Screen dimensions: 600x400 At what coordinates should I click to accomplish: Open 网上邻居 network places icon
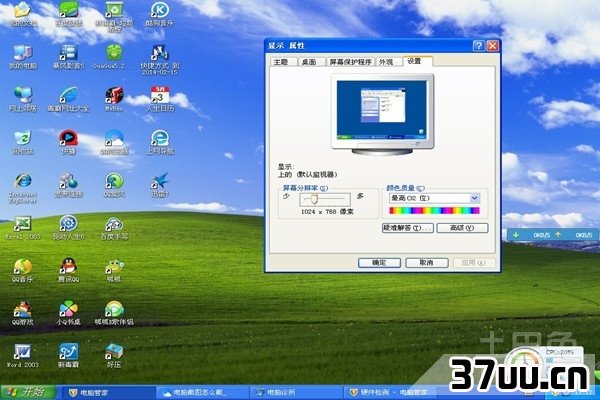point(23,96)
